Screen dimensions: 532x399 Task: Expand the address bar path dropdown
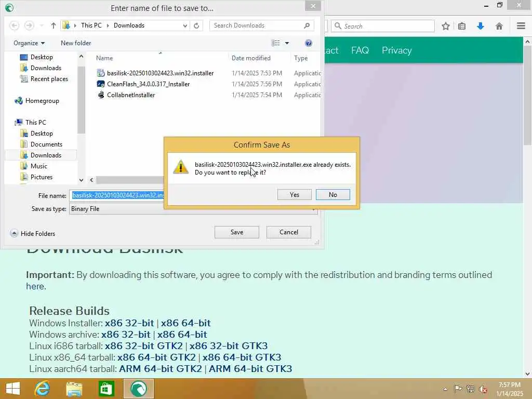[x=185, y=26]
